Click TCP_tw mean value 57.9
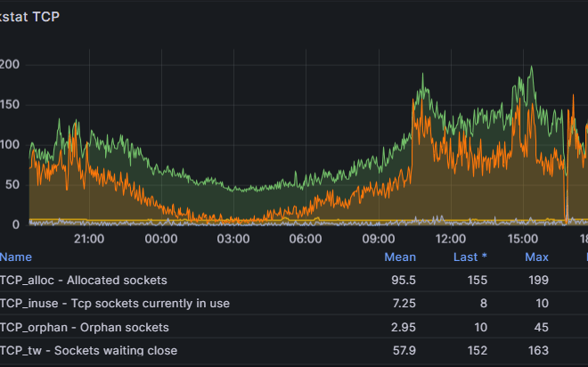This screenshot has height=367, width=588. [404, 351]
